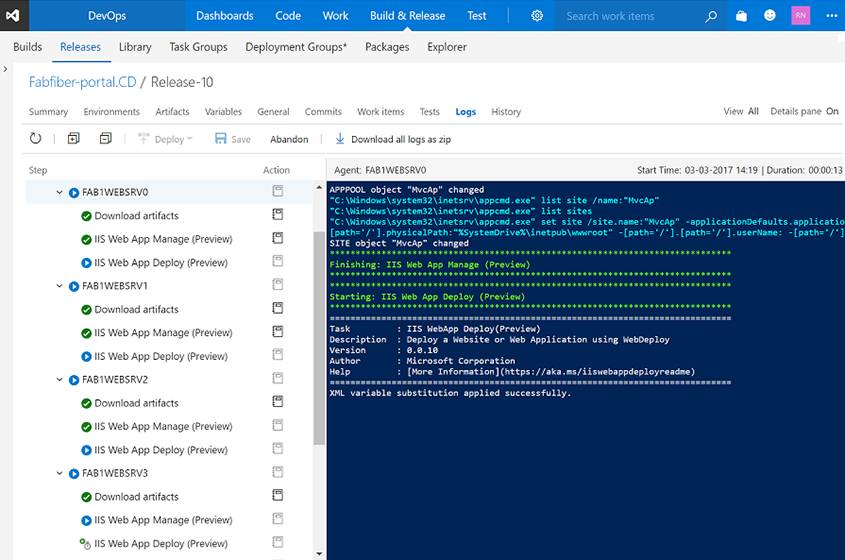Screen dimensions: 845x560
Task: Open log icon for FAB1WEBSRV1 Download artifacts
Action: 278,308
